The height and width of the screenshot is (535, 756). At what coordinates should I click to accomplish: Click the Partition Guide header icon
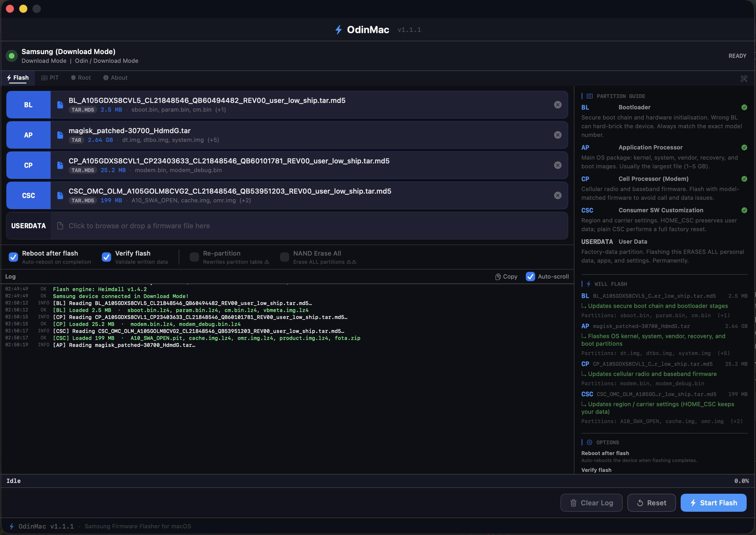pos(590,96)
